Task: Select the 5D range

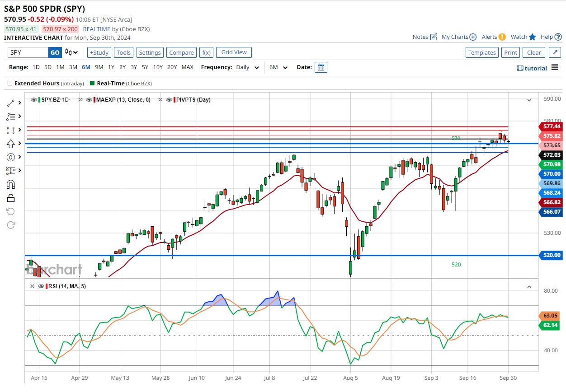Action: (x=48, y=67)
